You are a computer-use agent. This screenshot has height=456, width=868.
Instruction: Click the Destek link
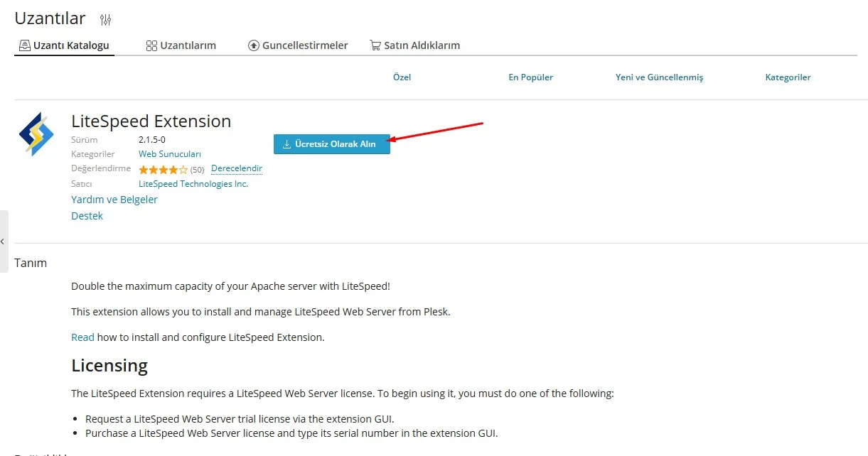pos(87,216)
